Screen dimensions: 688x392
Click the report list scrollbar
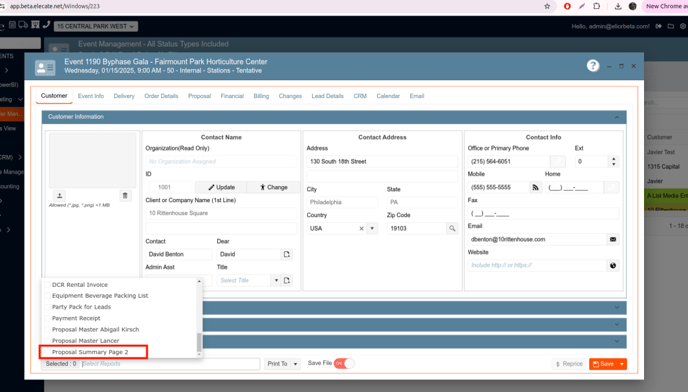(x=199, y=342)
